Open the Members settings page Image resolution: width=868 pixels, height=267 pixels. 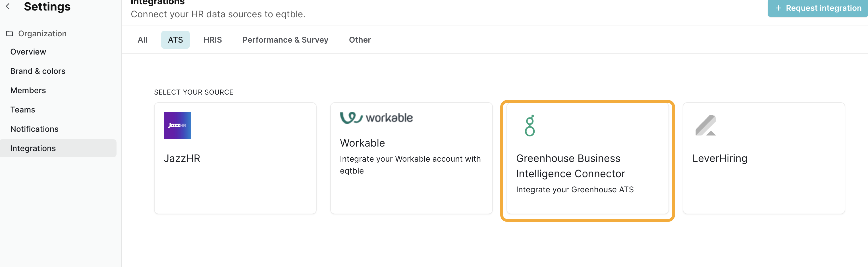28,90
